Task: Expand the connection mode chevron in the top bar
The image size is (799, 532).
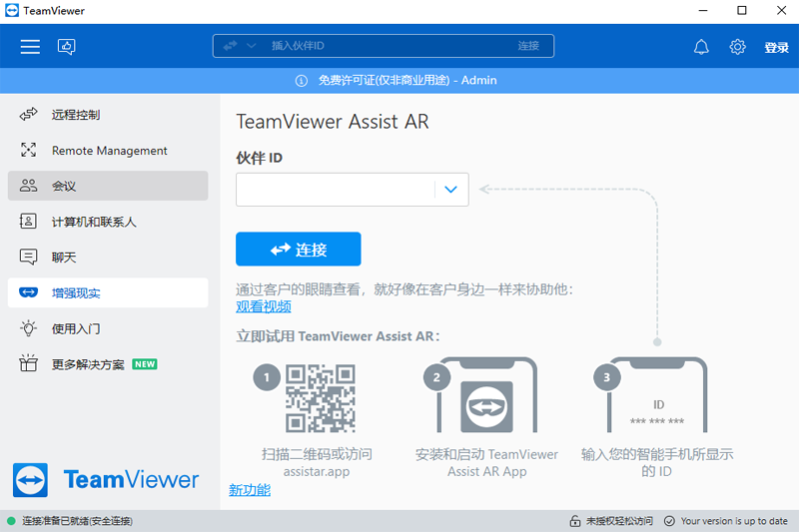Action: click(252, 46)
